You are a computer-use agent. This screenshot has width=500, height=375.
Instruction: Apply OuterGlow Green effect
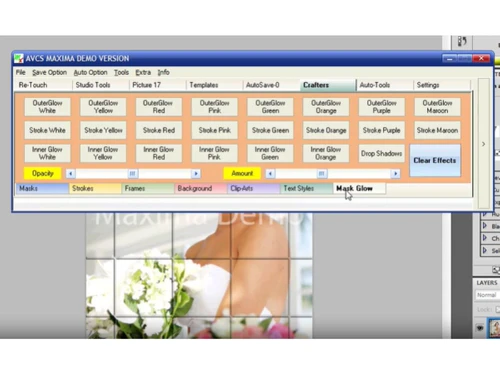click(270, 107)
